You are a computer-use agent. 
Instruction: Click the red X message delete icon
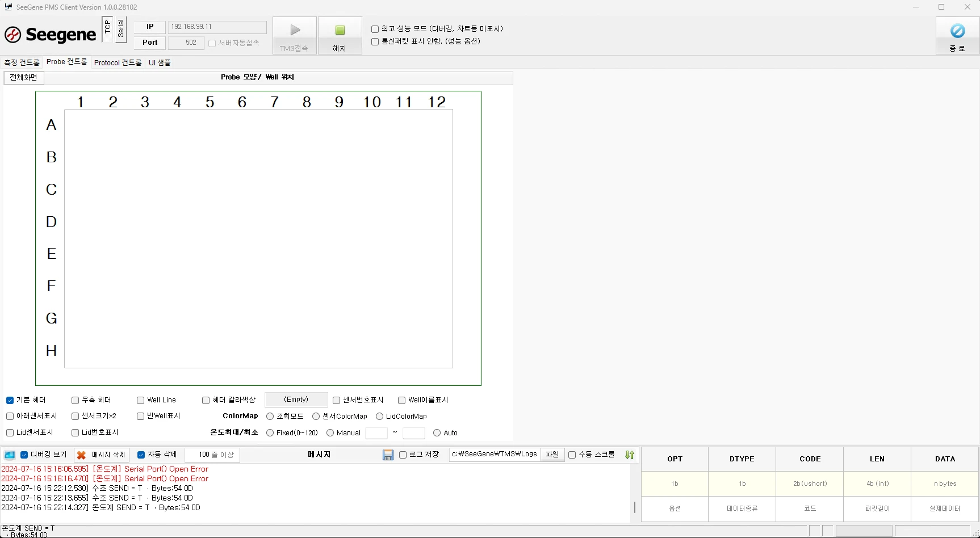pos(81,455)
